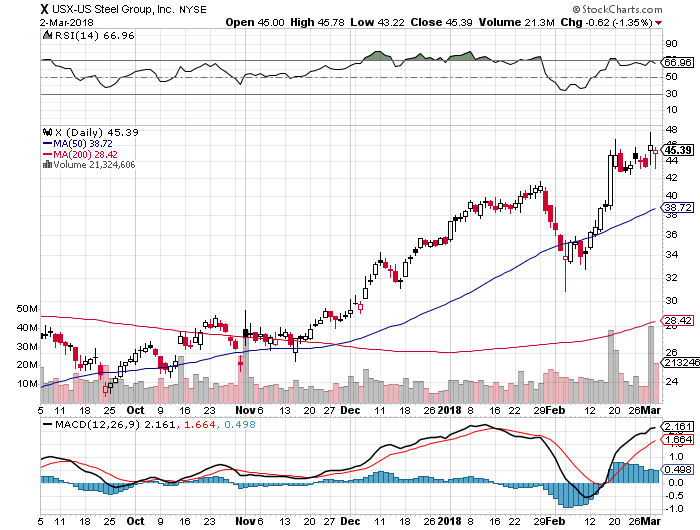Click the candlestick icon beside X (Daily)
The image size is (700, 530).
[47, 132]
